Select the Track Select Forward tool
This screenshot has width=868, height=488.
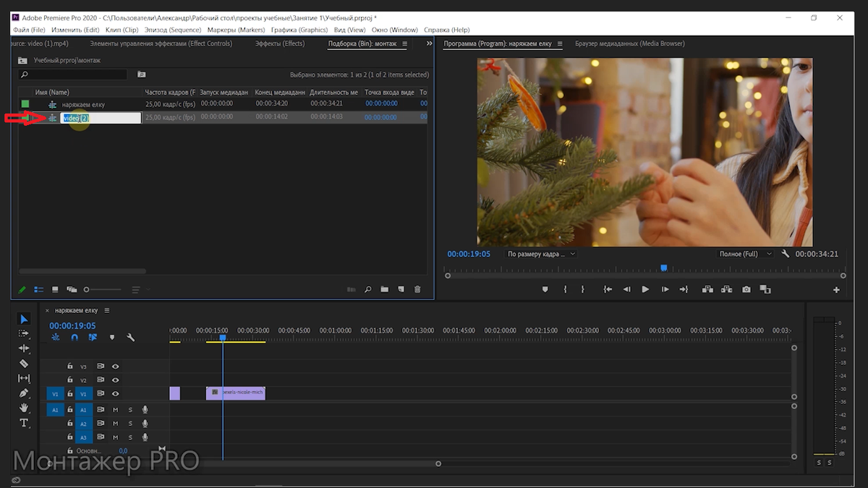pyautogui.click(x=24, y=333)
